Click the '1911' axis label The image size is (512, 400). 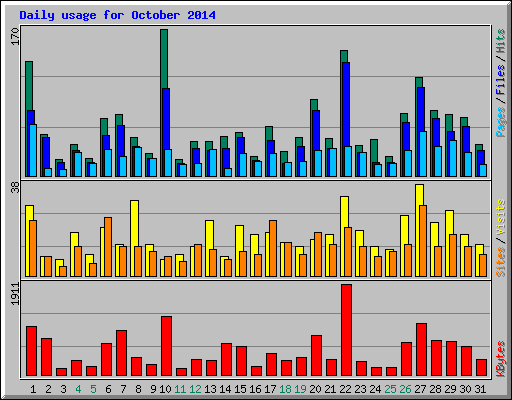tap(15, 294)
